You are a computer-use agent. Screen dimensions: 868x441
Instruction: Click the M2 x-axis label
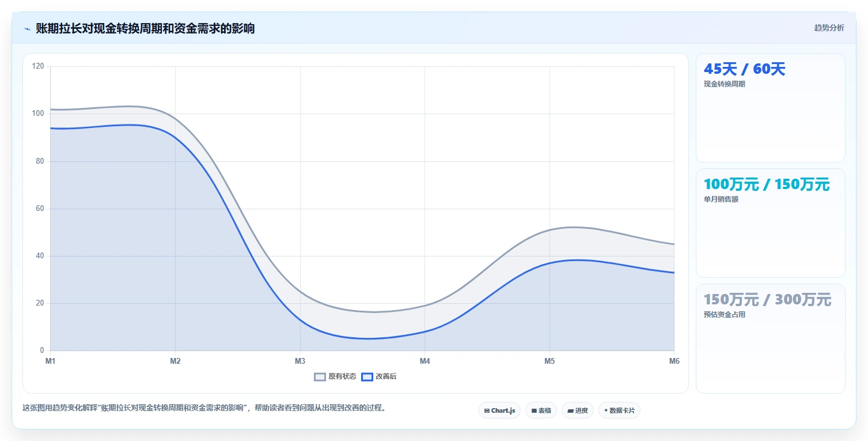point(175,361)
